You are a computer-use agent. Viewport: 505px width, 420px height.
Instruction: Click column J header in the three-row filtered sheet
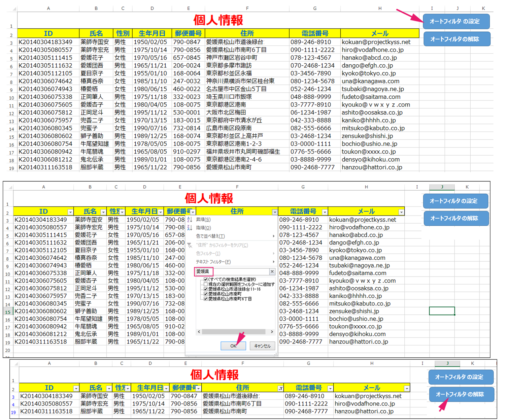[x=447, y=363]
